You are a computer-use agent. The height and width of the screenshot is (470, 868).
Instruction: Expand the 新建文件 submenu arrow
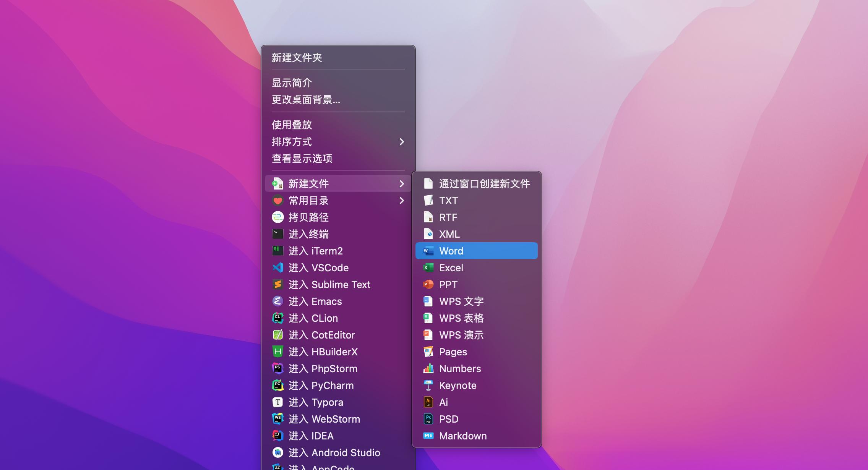tap(402, 183)
